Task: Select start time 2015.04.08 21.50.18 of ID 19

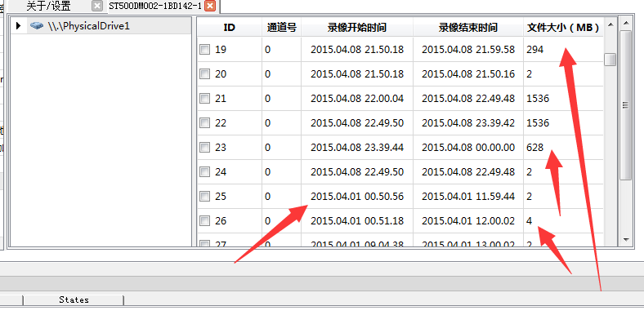Action: click(x=357, y=50)
